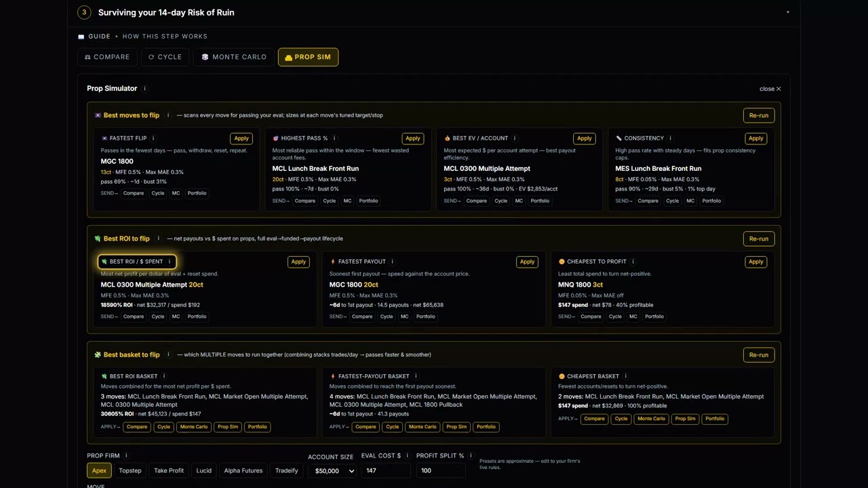Re-run the Best moves to flip scan
This screenshot has height=488, width=868.
pos(759,115)
